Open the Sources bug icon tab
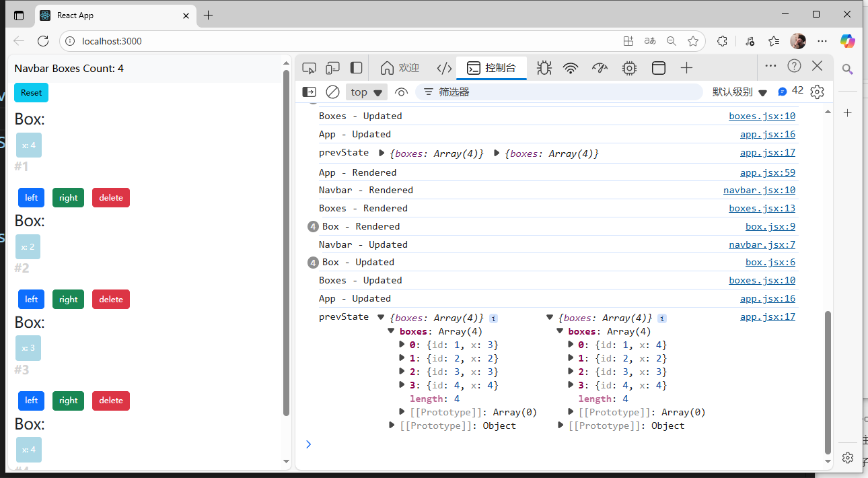868x478 pixels. 544,68
